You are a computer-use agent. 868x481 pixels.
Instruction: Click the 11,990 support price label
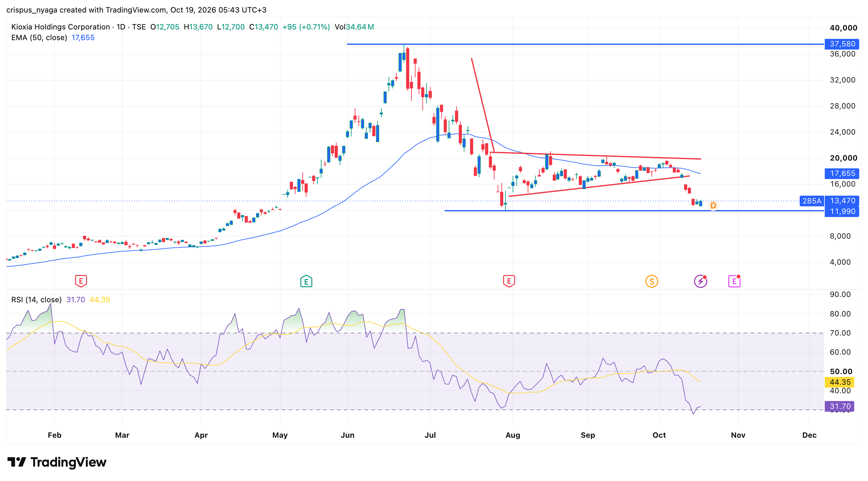pyautogui.click(x=842, y=211)
